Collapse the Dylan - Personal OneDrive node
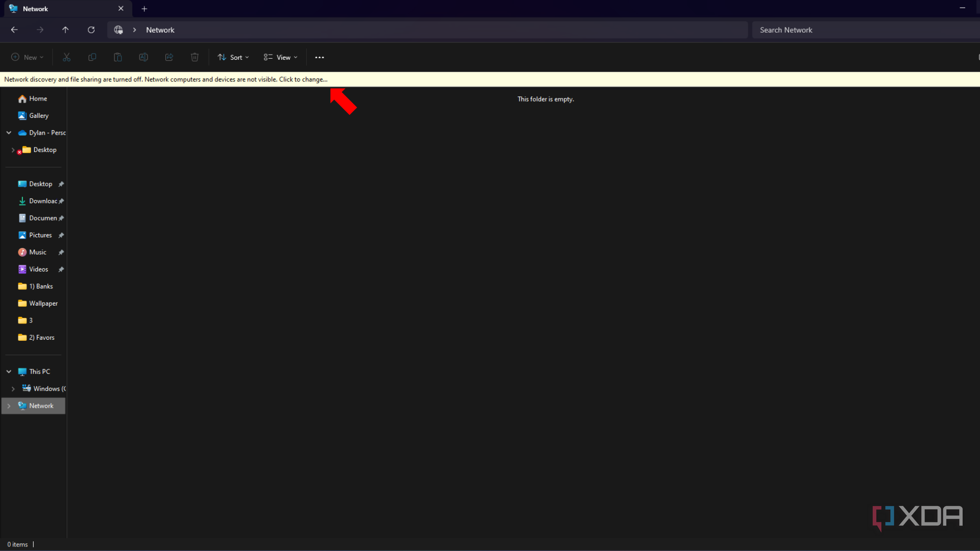The width and height of the screenshot is (980, 551). (x=9, y=133)
